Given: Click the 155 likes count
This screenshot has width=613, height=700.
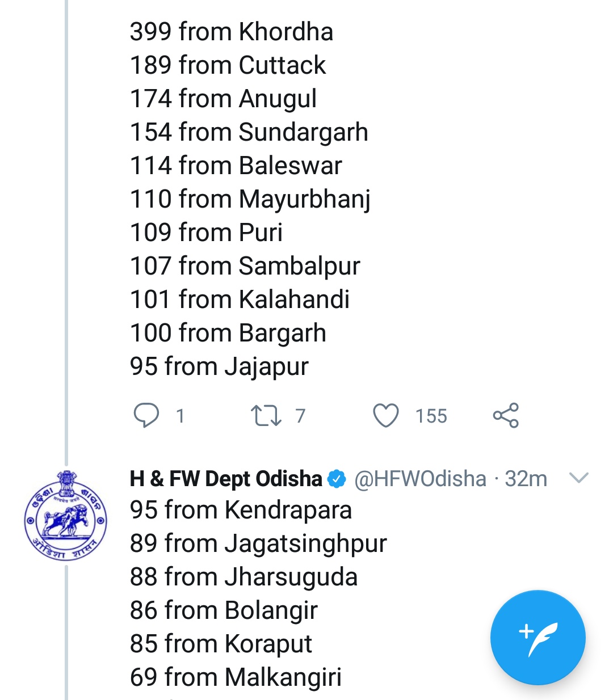Looking at the screenshot, I should click(x=431, y=416).
